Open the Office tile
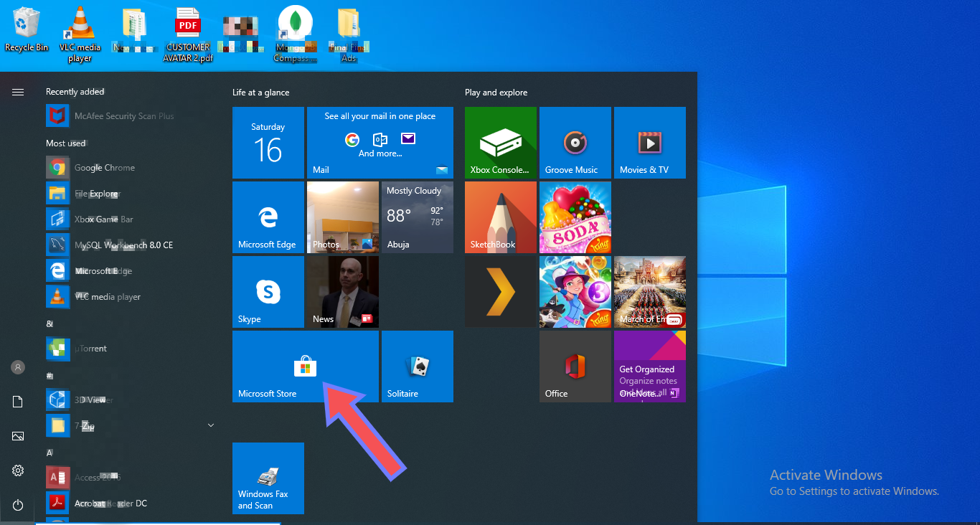 tap(575, 366)
